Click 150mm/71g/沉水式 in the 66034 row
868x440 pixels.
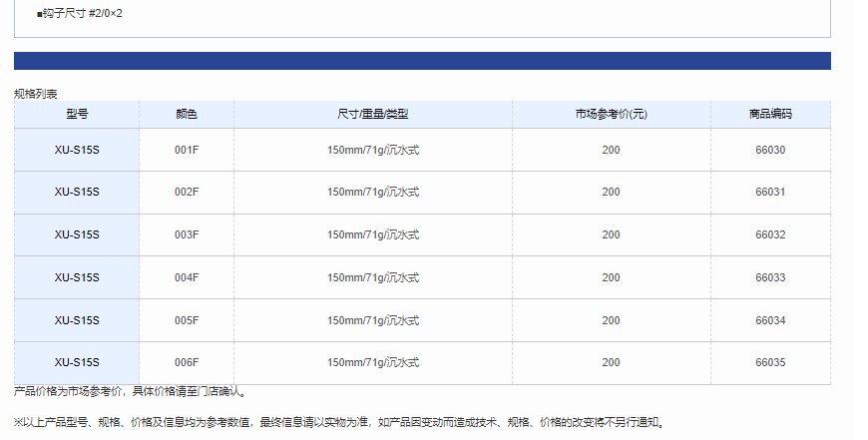coord(373,320)
